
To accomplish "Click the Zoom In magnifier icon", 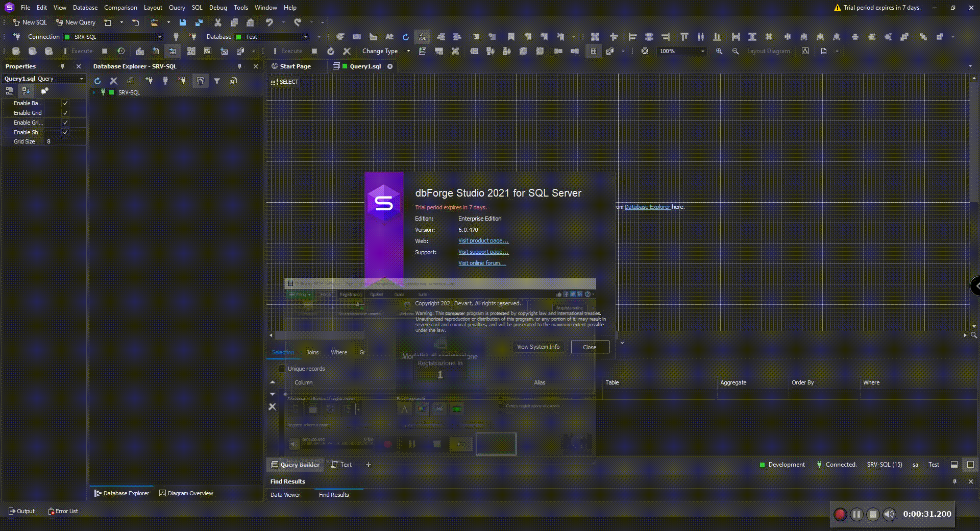I will point(719,51).
